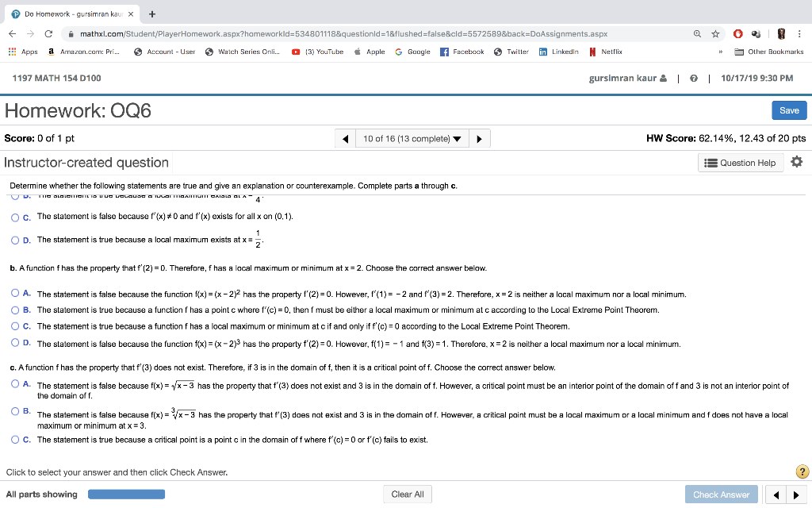This screenshot has width=812, height=508.
Task: Open a new browser tab with plus
Action: [x=151, y=14]
